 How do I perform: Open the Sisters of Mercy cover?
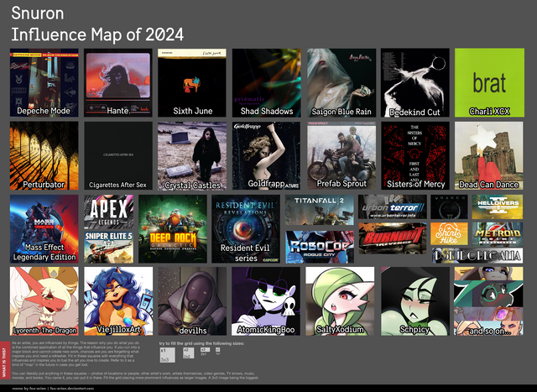[x=415, y=155]
